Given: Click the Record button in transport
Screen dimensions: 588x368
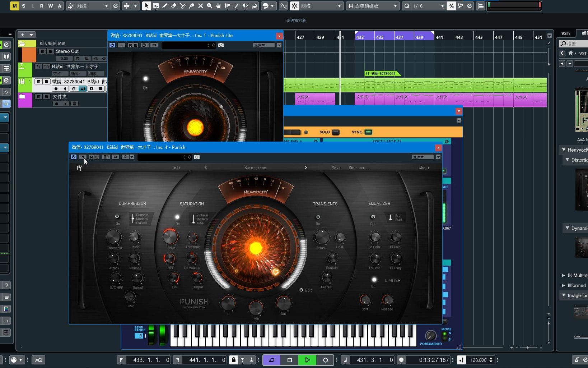Looking at the screenshot, I should [x=325, y=360].
